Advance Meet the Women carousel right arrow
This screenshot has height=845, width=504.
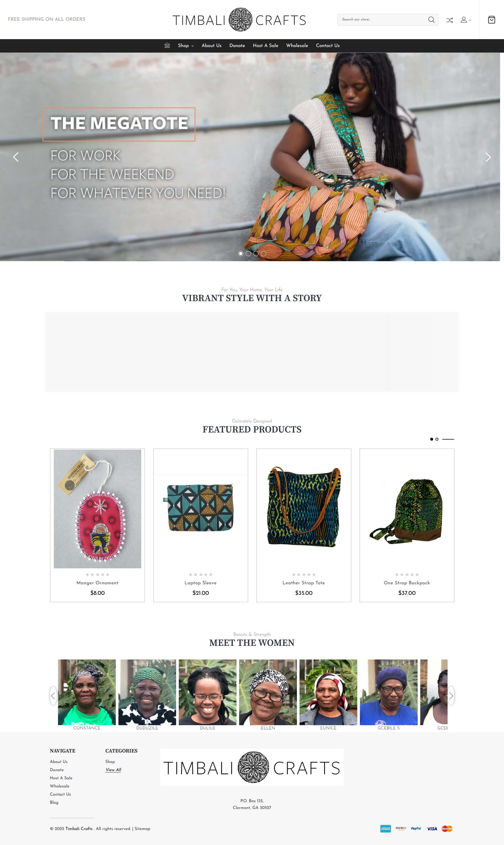(x=451, y=695)
